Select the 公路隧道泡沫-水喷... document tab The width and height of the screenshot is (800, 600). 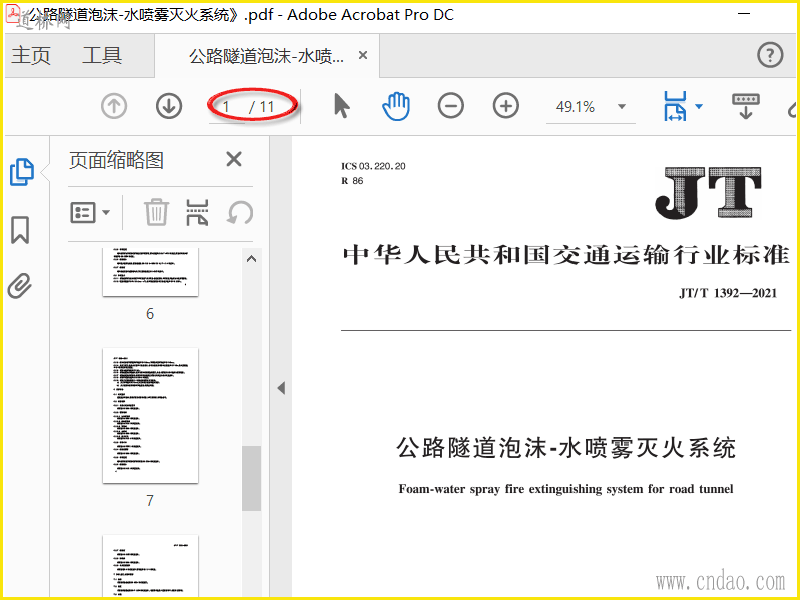267,56
